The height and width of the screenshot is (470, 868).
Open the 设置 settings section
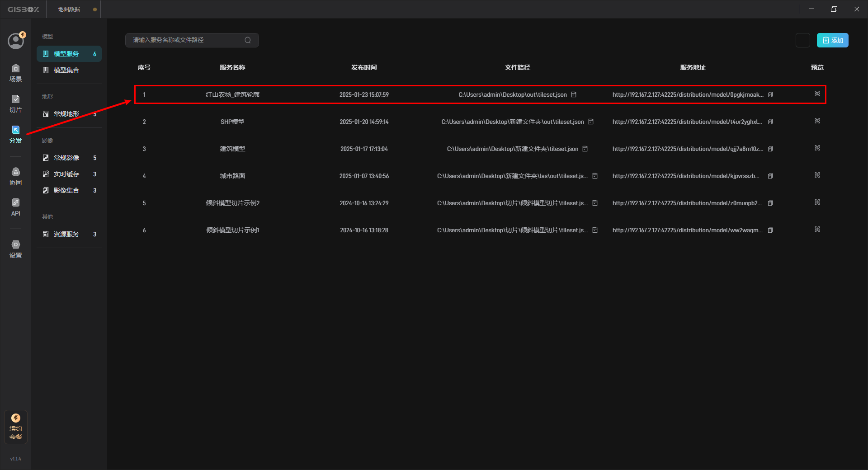coord(16,249)
